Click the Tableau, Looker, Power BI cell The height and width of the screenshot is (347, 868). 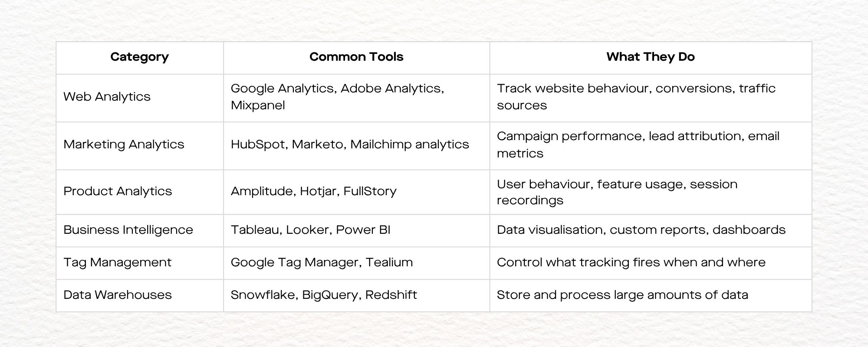pos(310,230)
